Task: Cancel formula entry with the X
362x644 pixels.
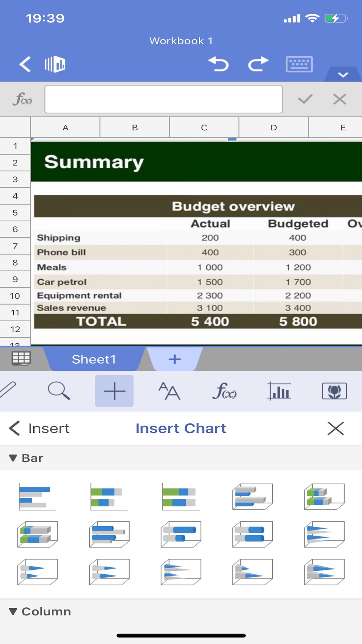Action: pos(340,99)
